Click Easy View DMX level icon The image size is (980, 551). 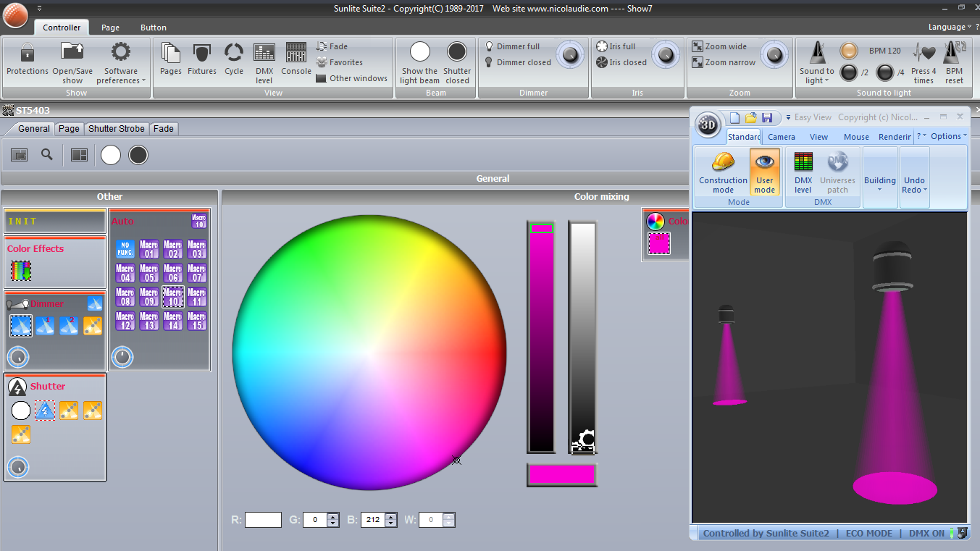click(x=803, y=162)
